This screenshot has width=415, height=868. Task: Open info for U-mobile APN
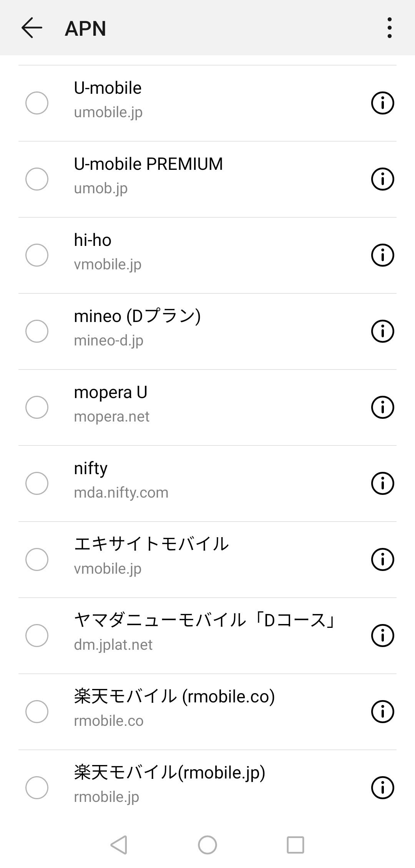382,103
